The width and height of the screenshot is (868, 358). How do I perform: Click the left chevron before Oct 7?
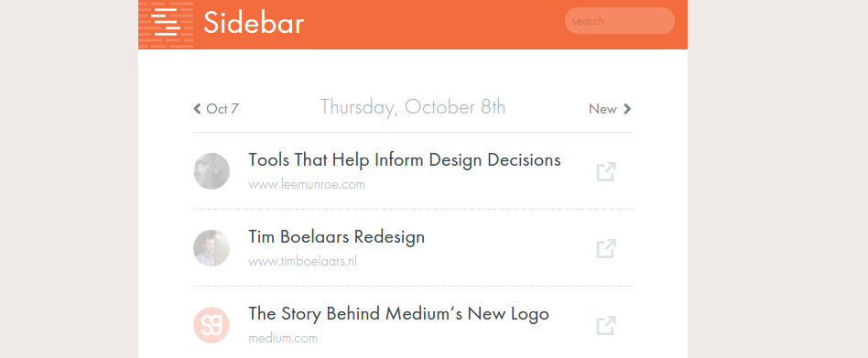197,108
